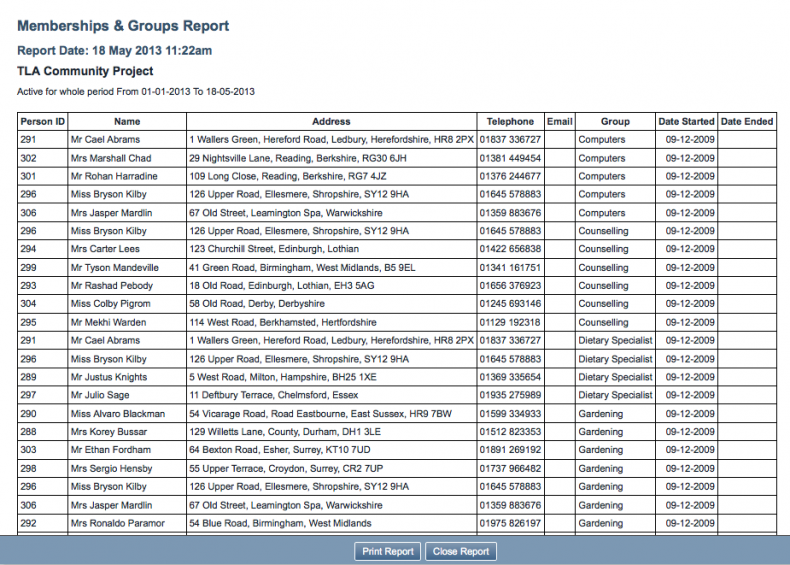Select the Address column header

pos(331,121)
